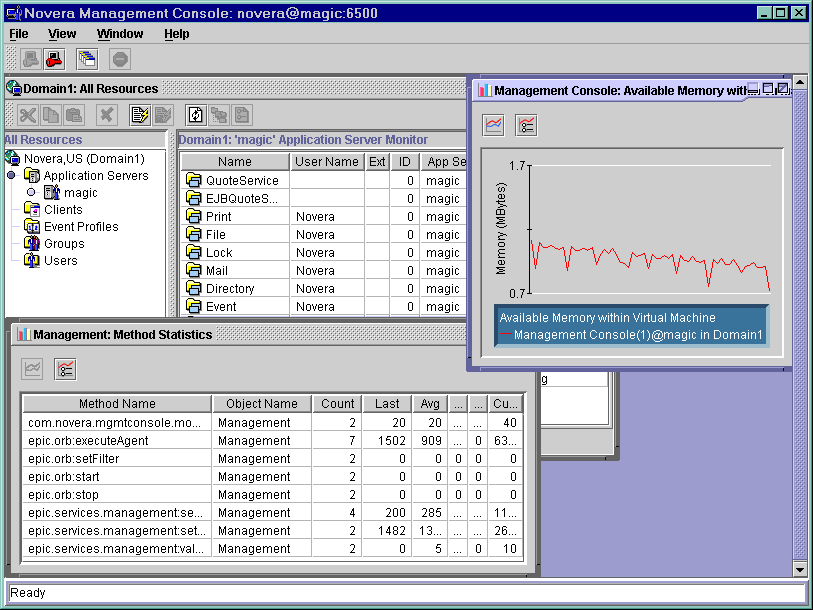Click the EJBQuoteS... folder icon
Viewport: 813px width, 610px height.
[194, 198]
